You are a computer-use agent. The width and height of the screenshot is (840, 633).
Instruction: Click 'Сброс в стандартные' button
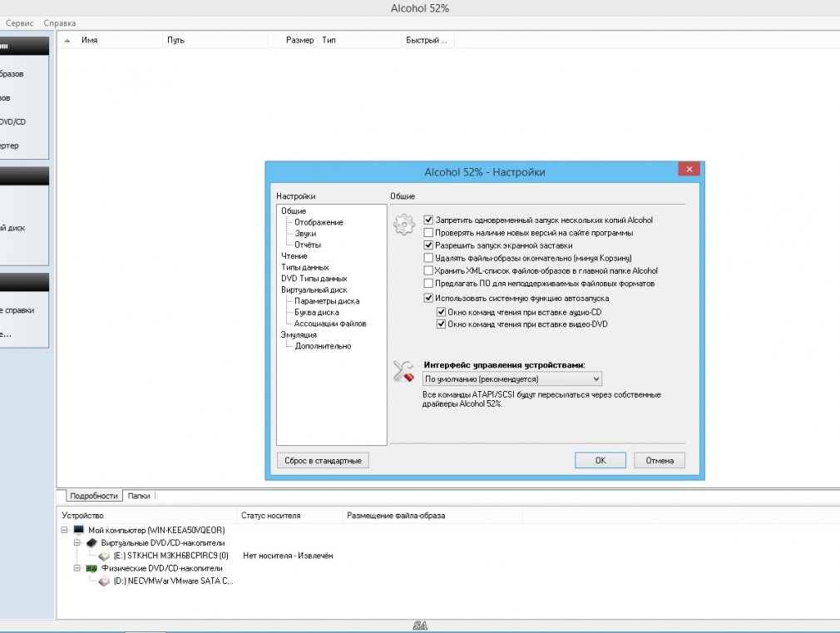pos(323,461)
